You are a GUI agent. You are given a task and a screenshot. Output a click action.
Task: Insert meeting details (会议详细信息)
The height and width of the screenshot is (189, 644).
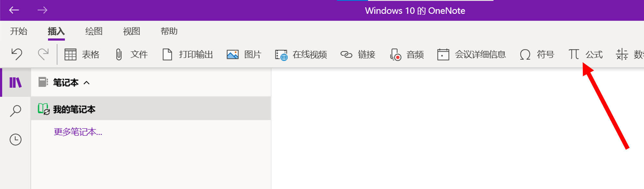click(x=471, y=54)
